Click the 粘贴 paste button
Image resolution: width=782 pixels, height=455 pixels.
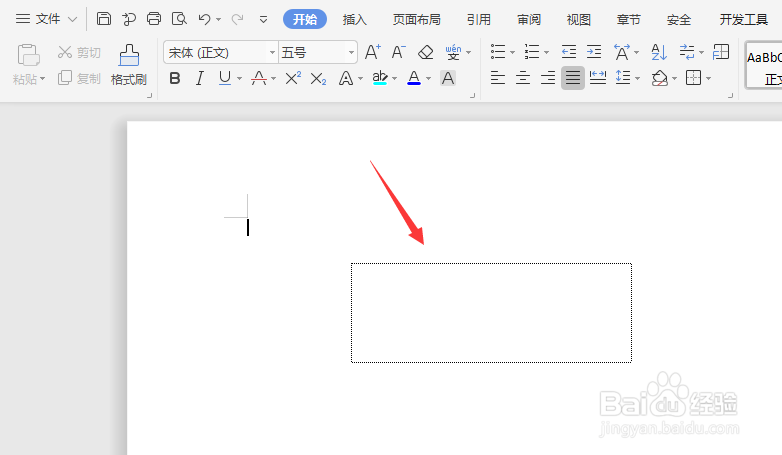tap(28, 64)
